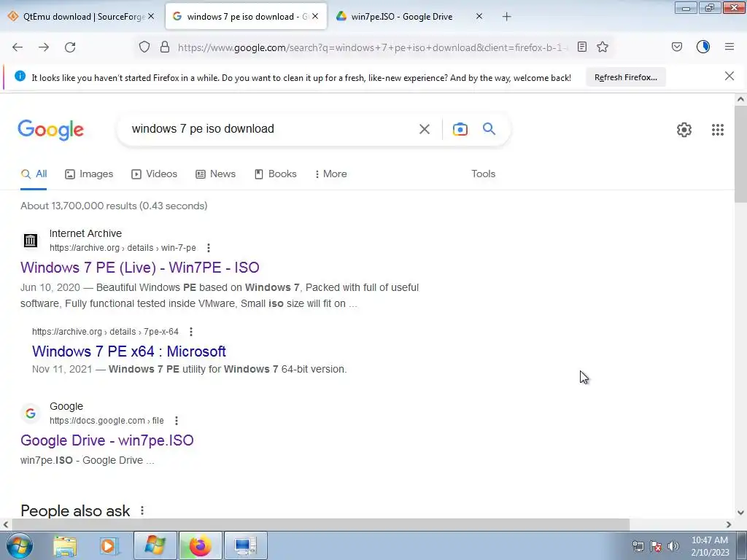Close the QtEmu SourceForge tab

[151, 16]
